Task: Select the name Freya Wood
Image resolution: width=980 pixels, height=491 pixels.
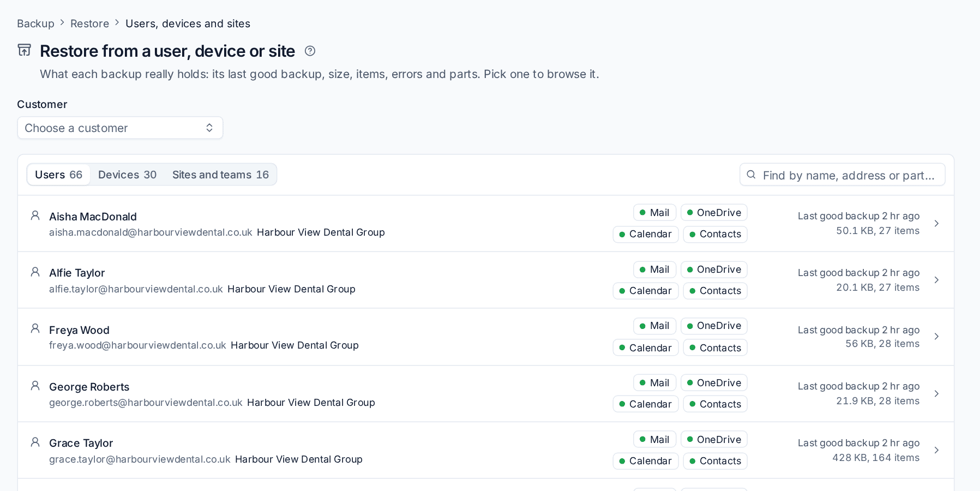Action: coord(79,330)
